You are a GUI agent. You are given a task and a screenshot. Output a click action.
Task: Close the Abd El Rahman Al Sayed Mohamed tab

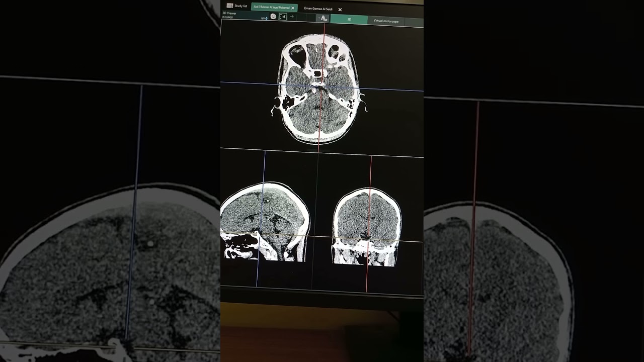293,8
